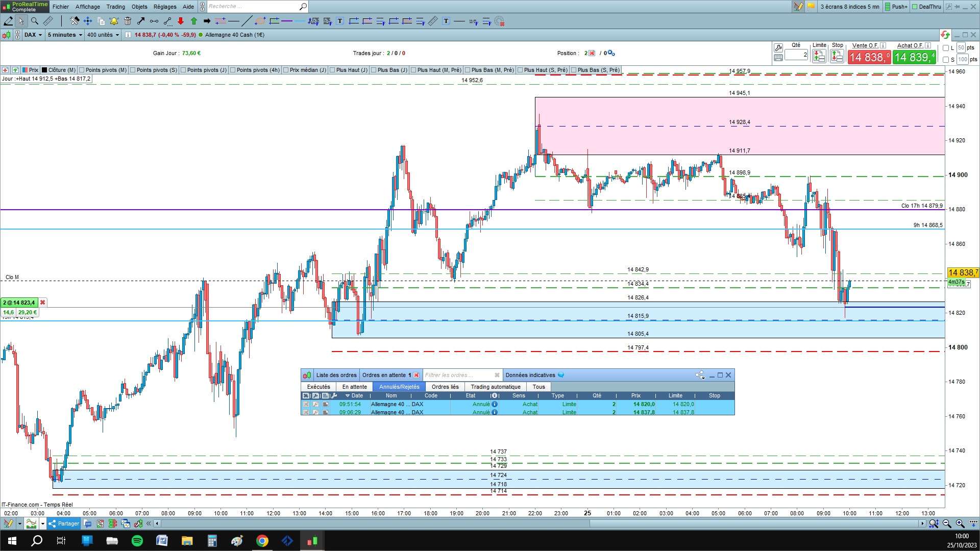
Task: Select the pencil drawing tool
Action: [8, 21]
